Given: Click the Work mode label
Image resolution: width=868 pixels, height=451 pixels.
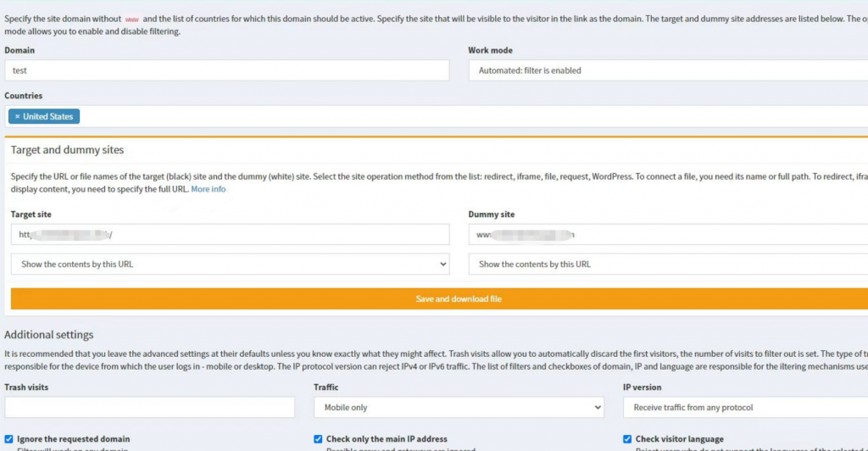Looking at the screenshot, I should 490,51.
